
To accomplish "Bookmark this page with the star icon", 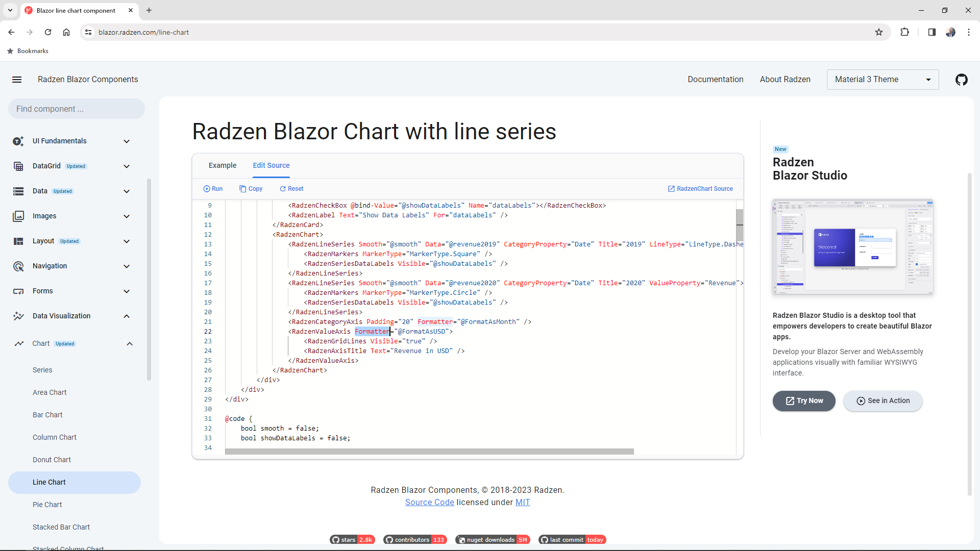I will 879,32.
